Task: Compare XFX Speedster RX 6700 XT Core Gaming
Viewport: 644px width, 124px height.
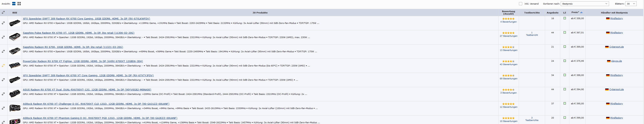Action: pyautogui.click(x=3, y=80)
